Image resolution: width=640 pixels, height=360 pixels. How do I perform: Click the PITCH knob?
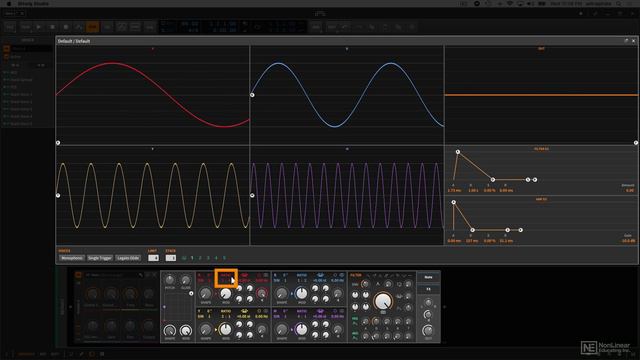169,280
